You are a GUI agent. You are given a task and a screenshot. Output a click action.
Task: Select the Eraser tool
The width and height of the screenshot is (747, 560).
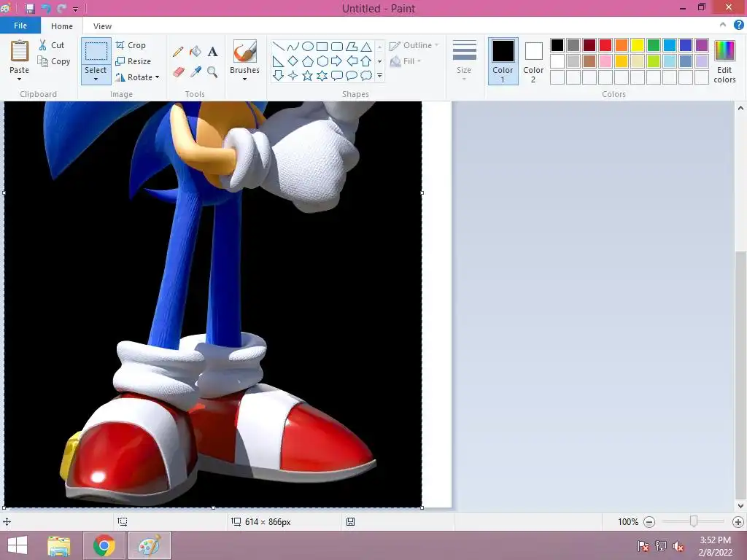(x=178, y=72)
